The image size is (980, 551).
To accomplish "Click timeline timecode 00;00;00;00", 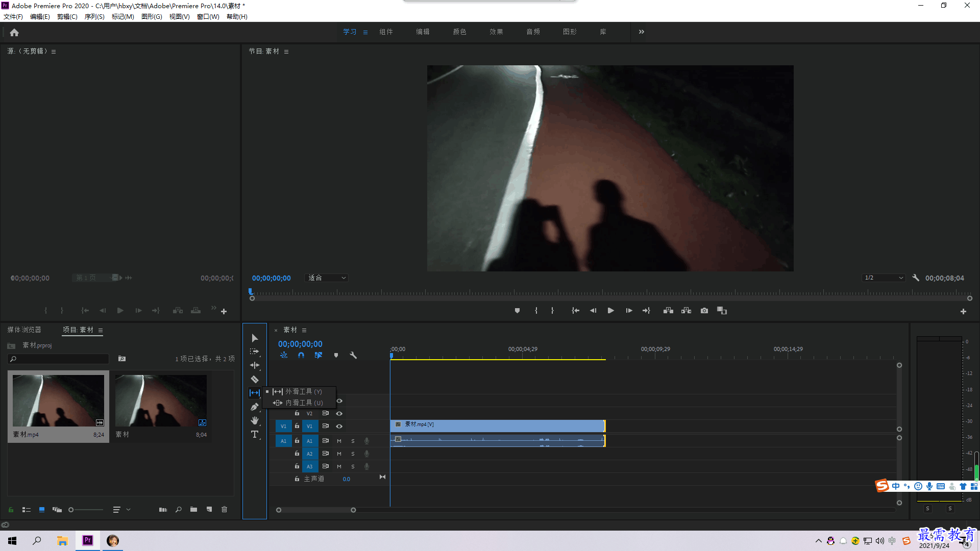I will [300, 344].
